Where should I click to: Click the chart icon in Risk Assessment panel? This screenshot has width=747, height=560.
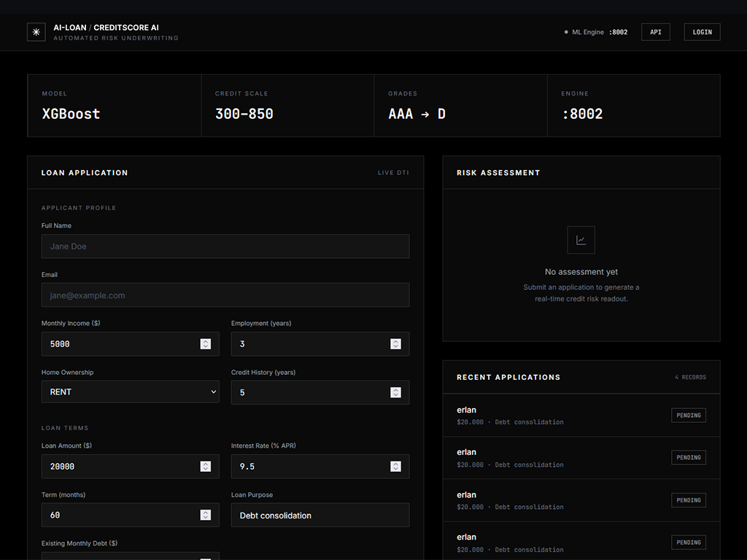(581, 240)
